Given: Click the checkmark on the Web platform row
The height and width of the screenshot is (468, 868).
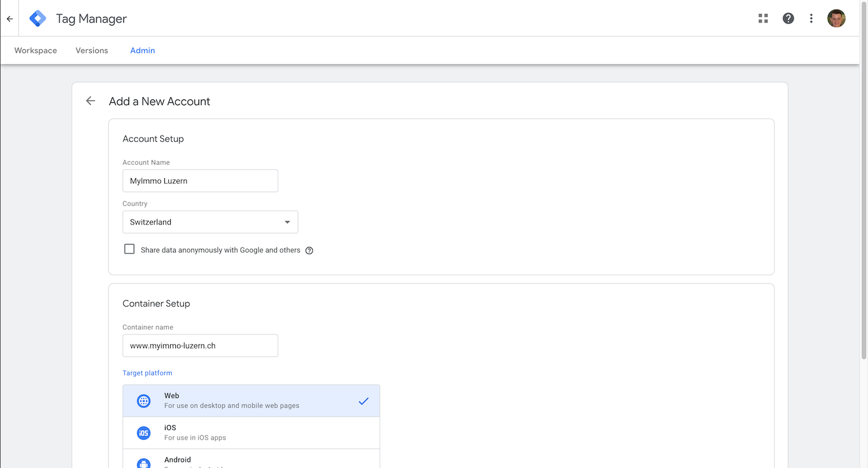Looking at the screenshot, I should coord(363,401).
